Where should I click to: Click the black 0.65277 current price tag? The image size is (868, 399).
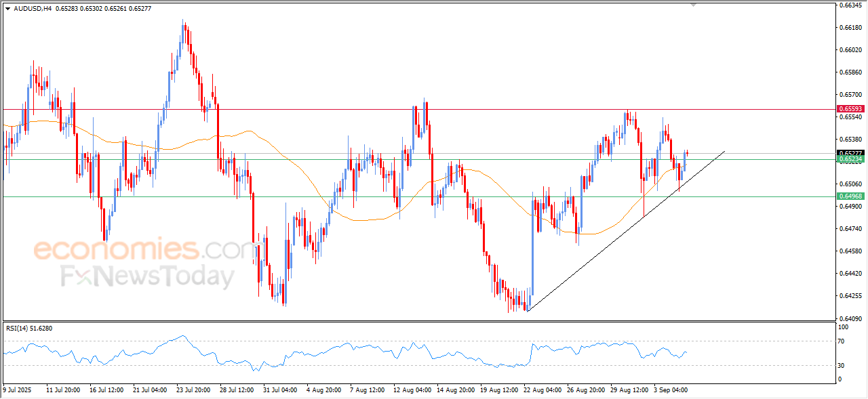850,153
